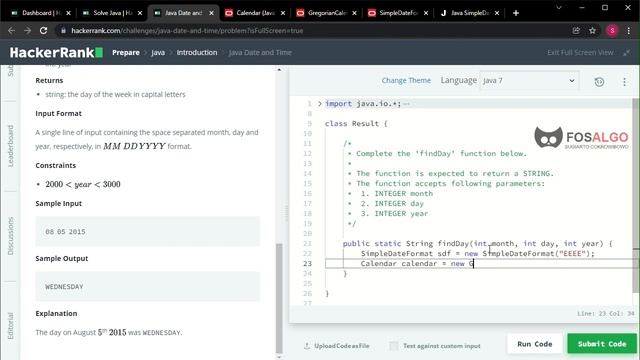
Task: Click the code editor vertical scrollbar
Action: tap(636, 196)
